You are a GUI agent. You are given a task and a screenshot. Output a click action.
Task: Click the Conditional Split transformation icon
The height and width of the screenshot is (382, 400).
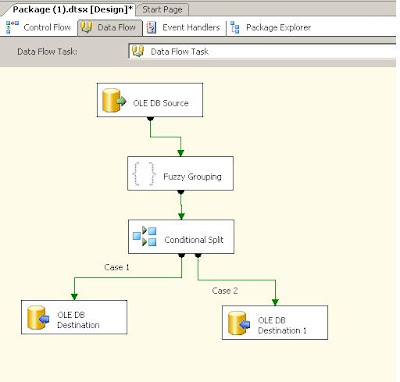point(145,236)
